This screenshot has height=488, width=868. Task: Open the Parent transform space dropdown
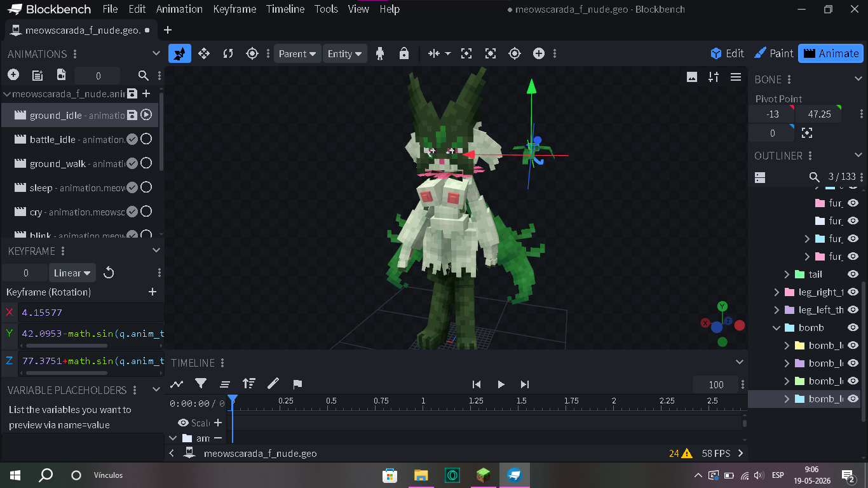point(298,54)
